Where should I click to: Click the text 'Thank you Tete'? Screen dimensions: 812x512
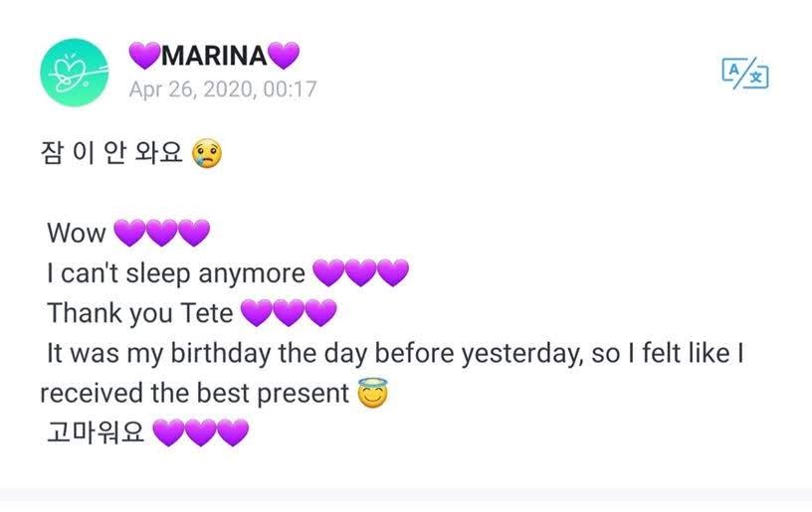[140, 313]
